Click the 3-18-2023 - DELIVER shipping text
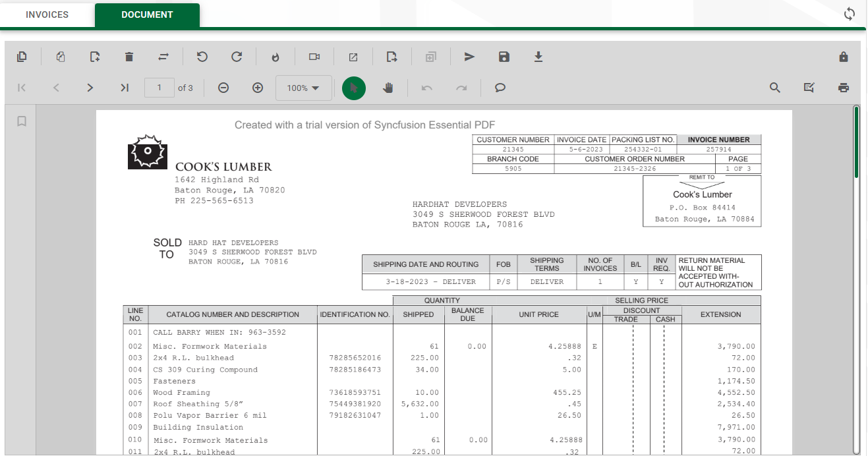The height and width of the screenshot is (456, 868). point(431,281)
